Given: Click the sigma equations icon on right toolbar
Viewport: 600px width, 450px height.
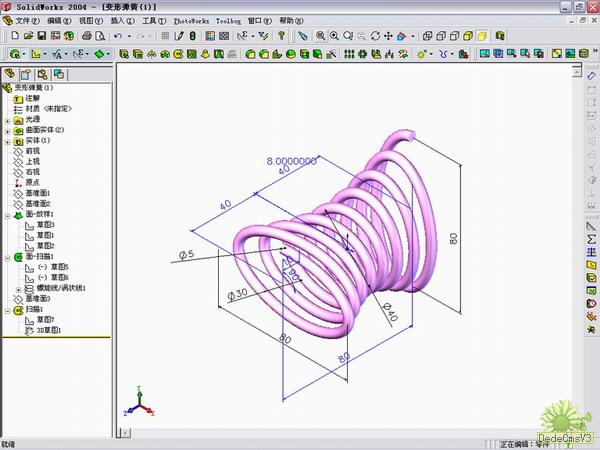Looking at the screenshot, I should 590,239.
